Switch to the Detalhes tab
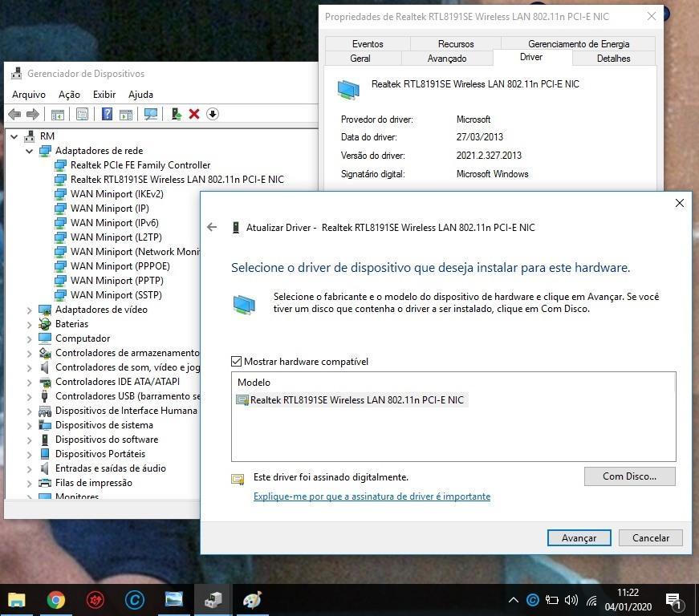 point(613,59)
